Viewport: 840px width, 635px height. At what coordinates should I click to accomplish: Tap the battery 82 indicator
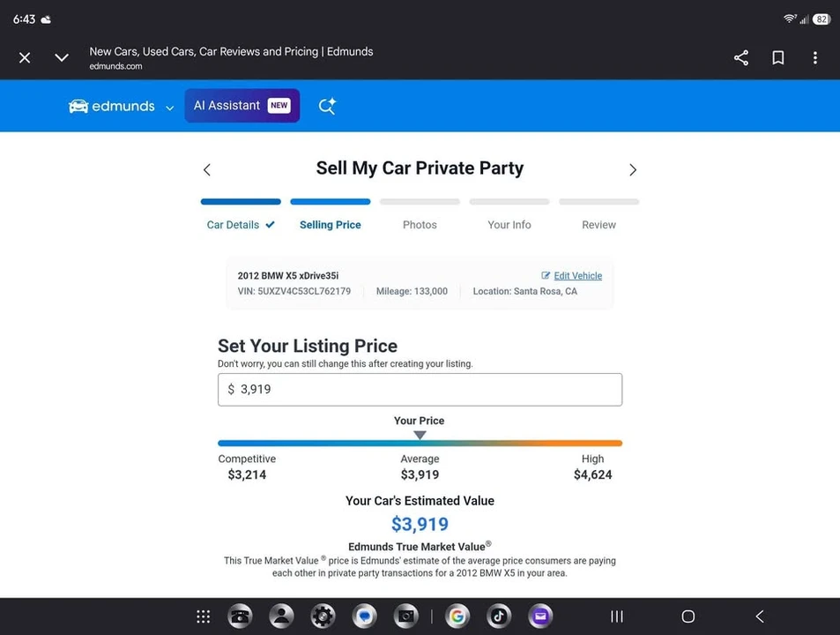click(821, 19)
